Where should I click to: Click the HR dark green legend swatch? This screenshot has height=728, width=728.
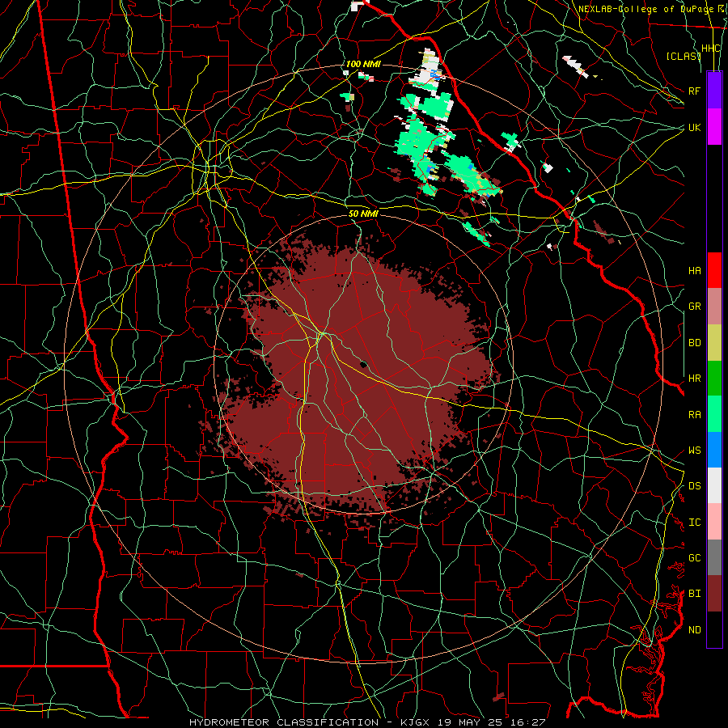pos(714,378)
